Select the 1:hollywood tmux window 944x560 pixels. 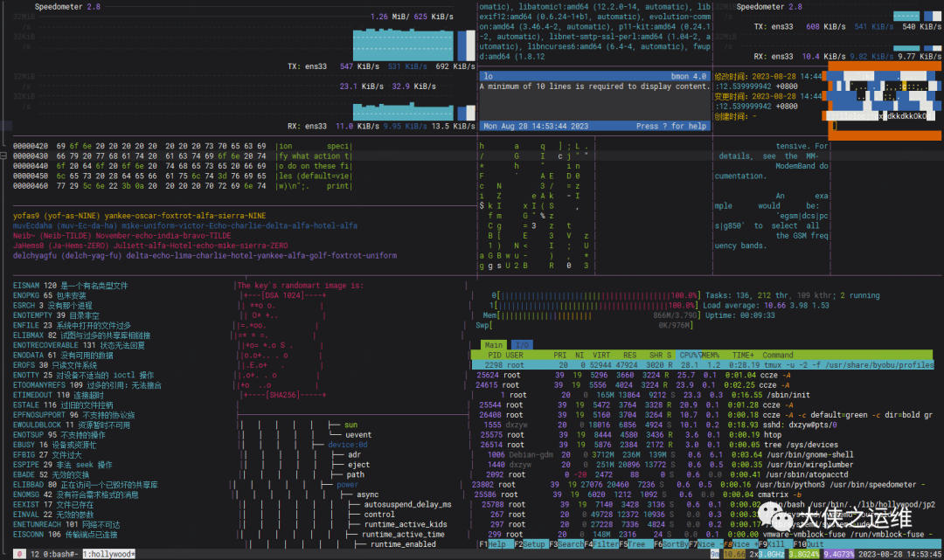(109, 554)
